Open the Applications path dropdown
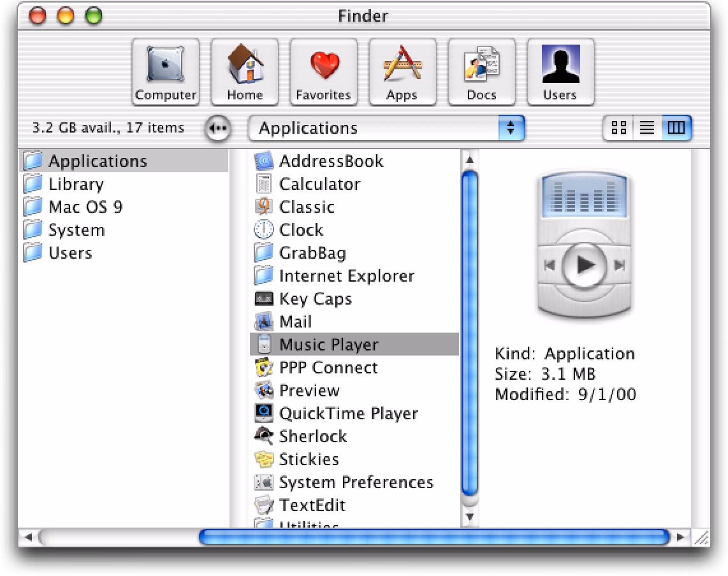Viewport: 728px width, 576px height. [385, 128]
